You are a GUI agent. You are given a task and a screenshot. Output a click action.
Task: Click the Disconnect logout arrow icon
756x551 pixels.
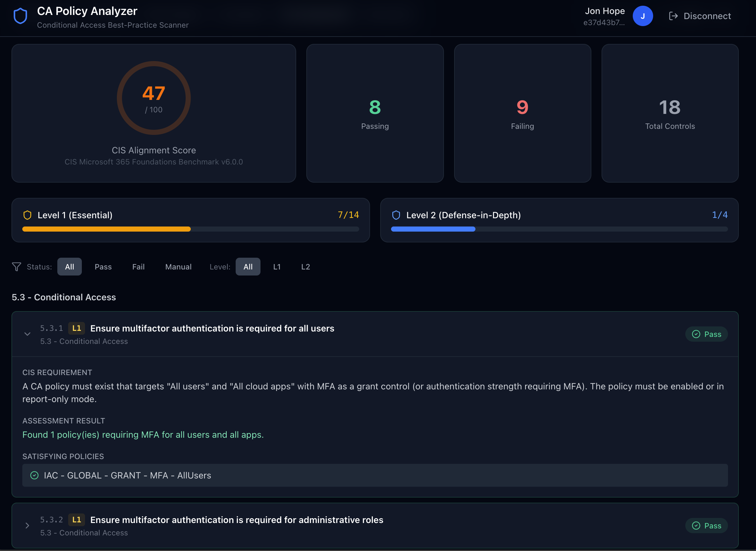coord(673,16)
